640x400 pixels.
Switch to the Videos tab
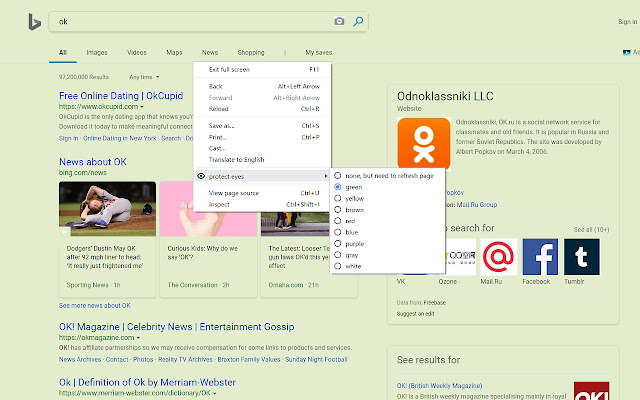tap(137, 53)
